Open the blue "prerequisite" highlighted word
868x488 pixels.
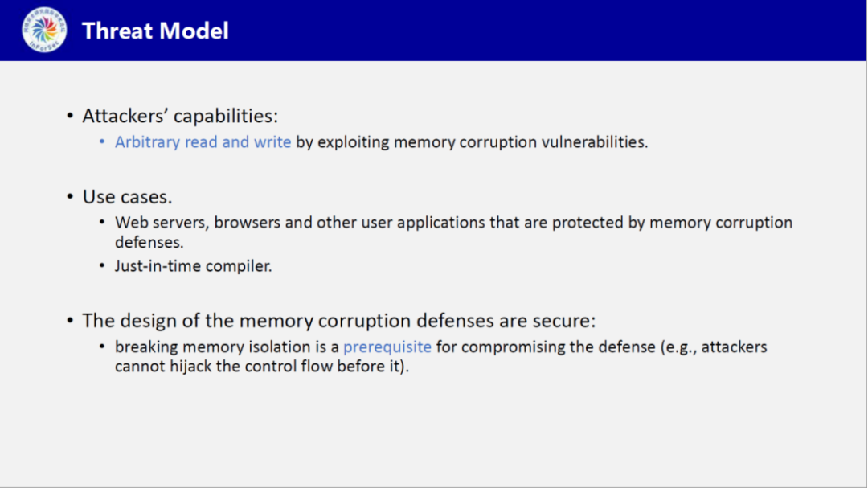(387, 347)
